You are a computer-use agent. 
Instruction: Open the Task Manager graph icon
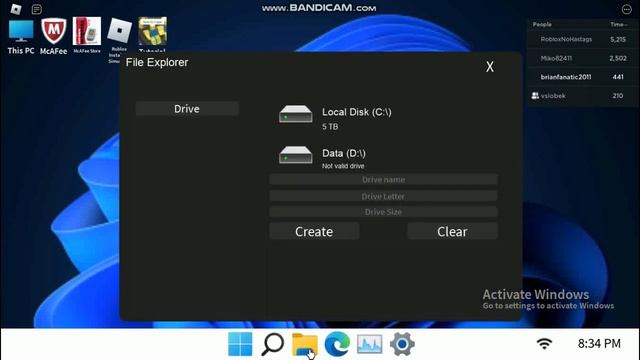click(x=369, y=344)
